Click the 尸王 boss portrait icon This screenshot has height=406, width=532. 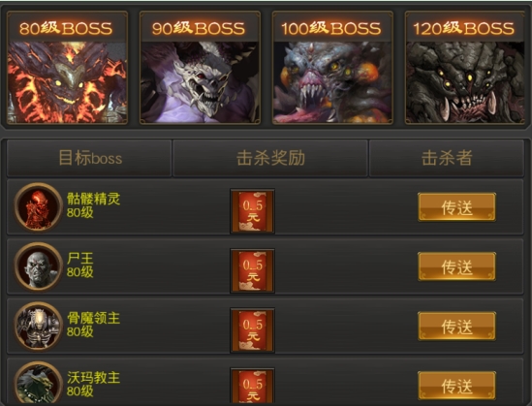38,266
